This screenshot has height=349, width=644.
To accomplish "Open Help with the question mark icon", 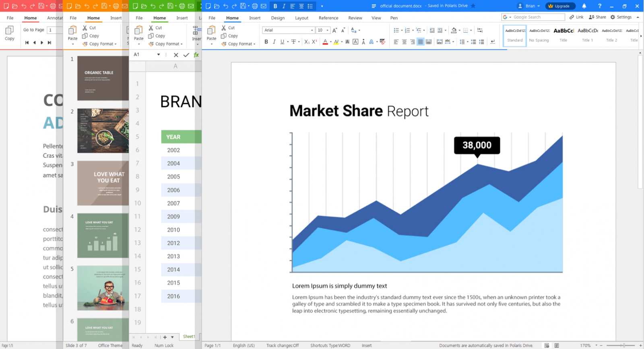I will [599, 6].
